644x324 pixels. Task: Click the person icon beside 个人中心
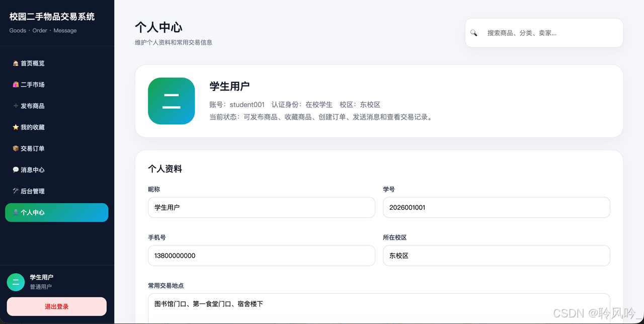tap(16, 212)
